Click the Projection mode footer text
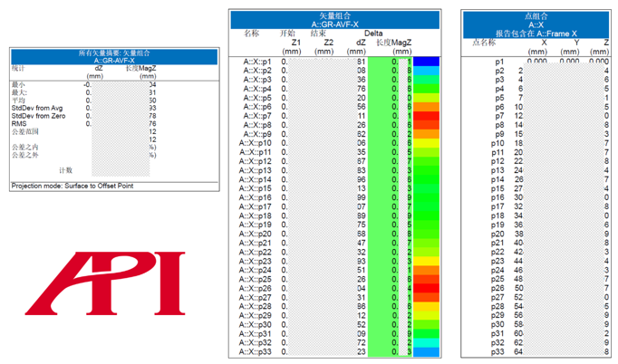Viewport: 618px width, 364px height. 72,186
